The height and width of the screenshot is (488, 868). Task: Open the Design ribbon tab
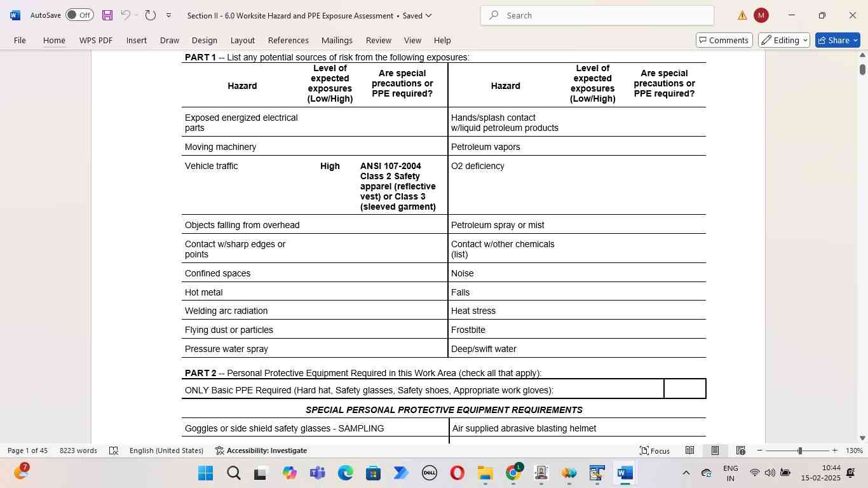coord(205,40)
